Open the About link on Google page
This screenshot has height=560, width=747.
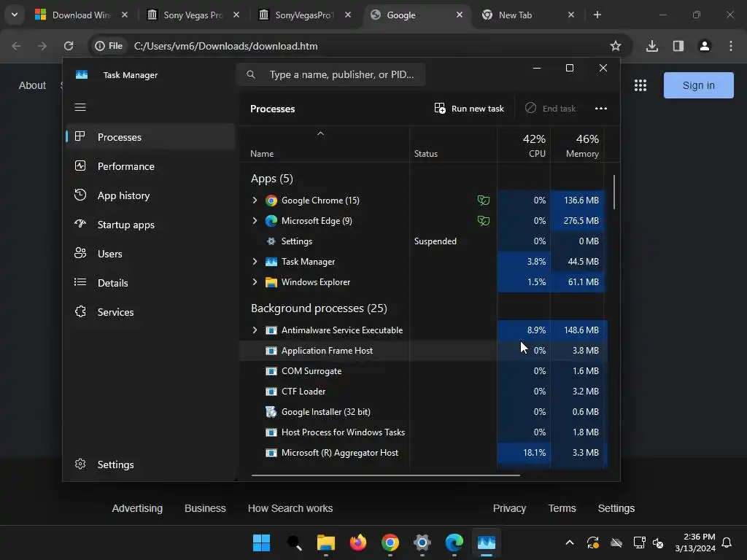[32, 85]
